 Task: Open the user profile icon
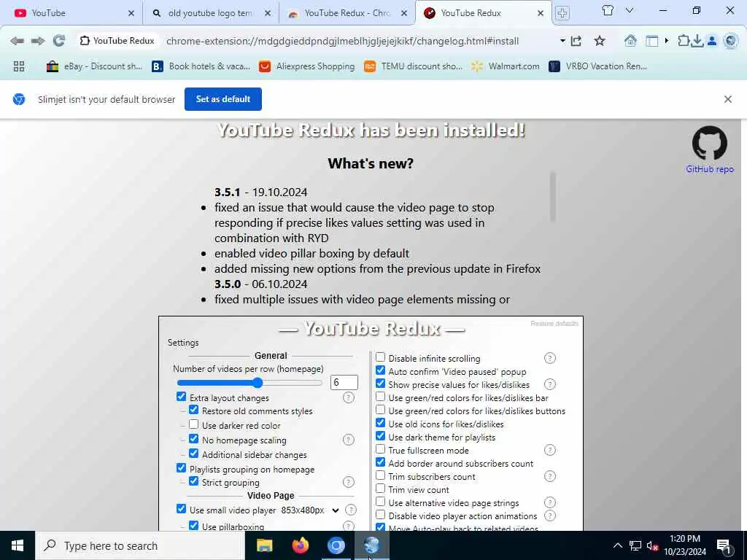[712, 41]
